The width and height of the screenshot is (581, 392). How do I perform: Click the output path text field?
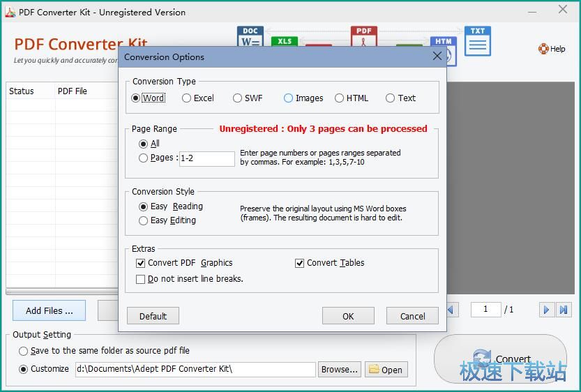(x=195, y=370)
